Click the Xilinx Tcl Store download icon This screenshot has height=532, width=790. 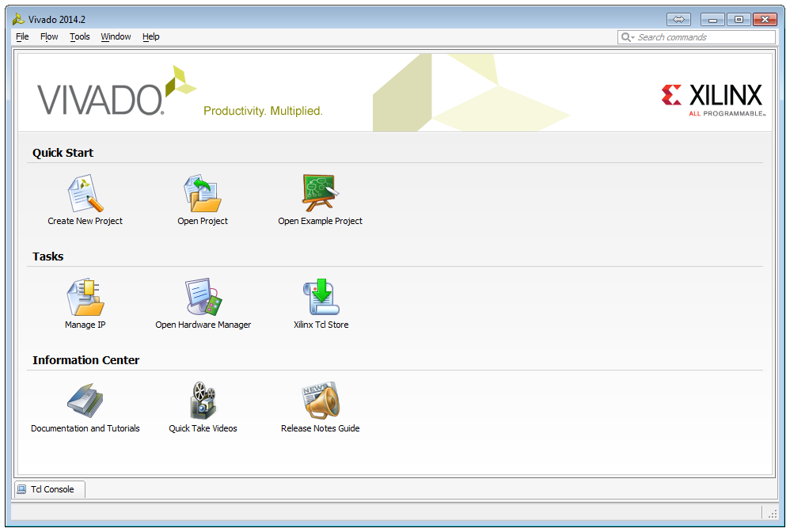pos(321,297)
